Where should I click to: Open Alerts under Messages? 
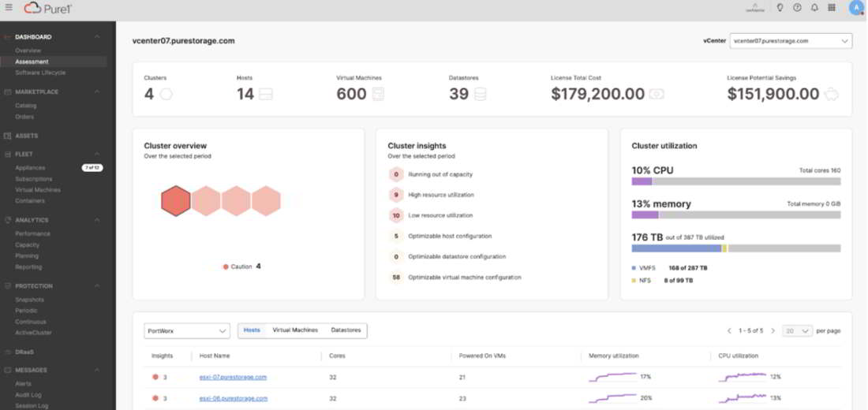(23, 383)
